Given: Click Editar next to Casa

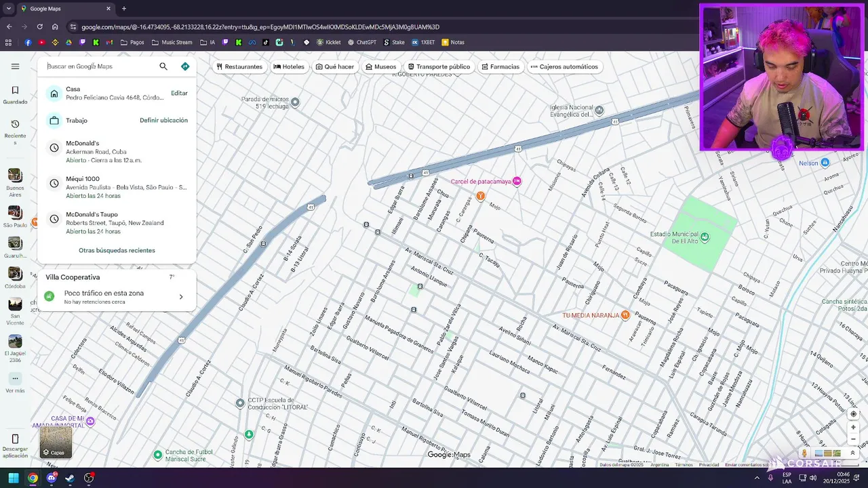Looking at the screenshot, I should (179, 93).
